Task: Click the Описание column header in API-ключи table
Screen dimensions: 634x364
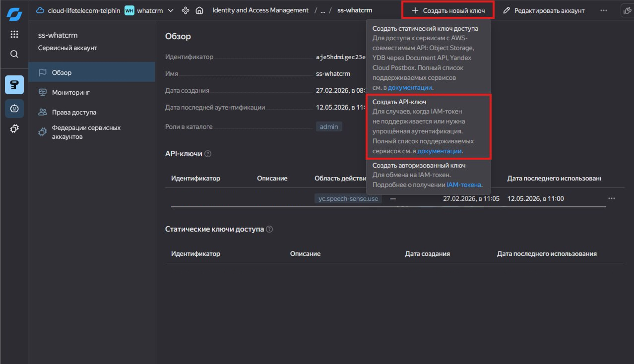Action: (272, 179)
